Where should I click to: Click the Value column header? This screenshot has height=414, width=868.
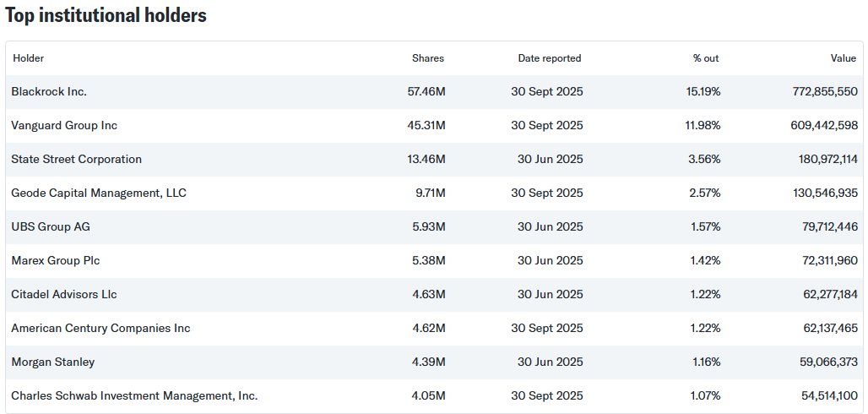[x=844, y=58]
